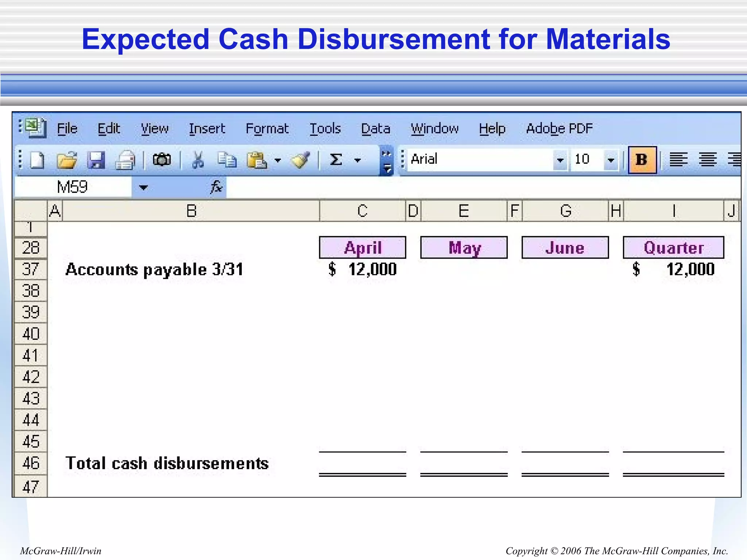Screen dimensions: 747x560
Task: Open the Format menu
Action: [x=267, y=129]
